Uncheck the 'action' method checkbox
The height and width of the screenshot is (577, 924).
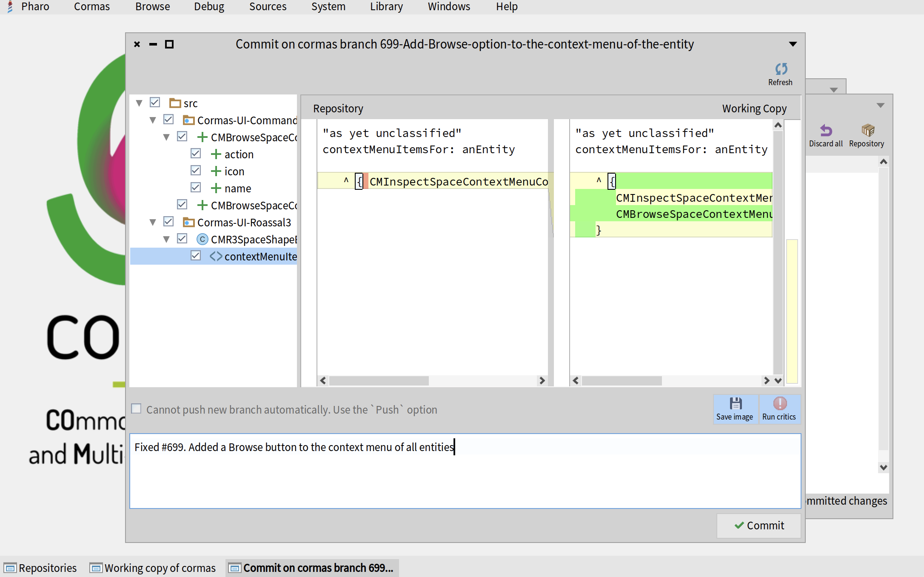pyautogui.click(x=196, y=154)
